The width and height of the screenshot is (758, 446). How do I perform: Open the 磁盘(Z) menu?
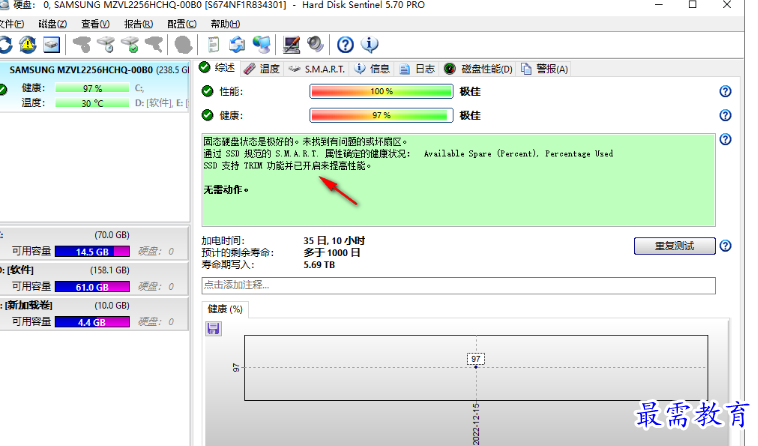coord(52,24)
